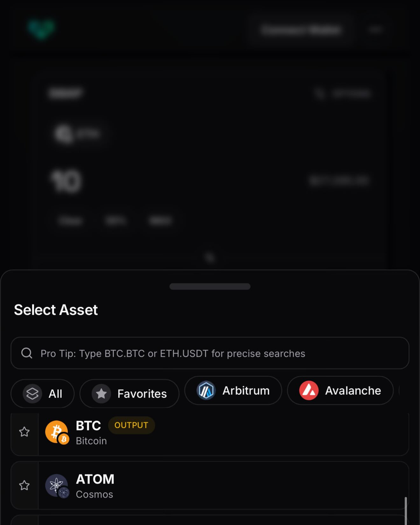
Task: Toggle the ATOM favorite star
Action: coord(24,485)
